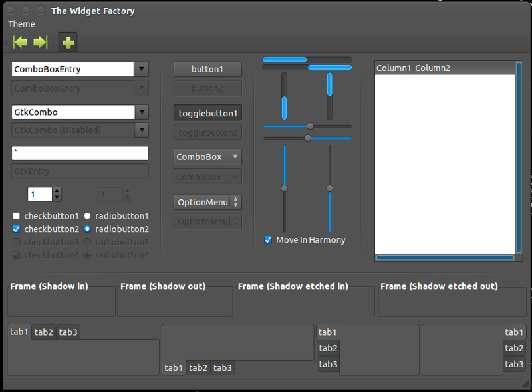Click the list's horizontal scrollbar
This screenshot has width=532, height=392.
pyautogui.click(x=445, y=258)
